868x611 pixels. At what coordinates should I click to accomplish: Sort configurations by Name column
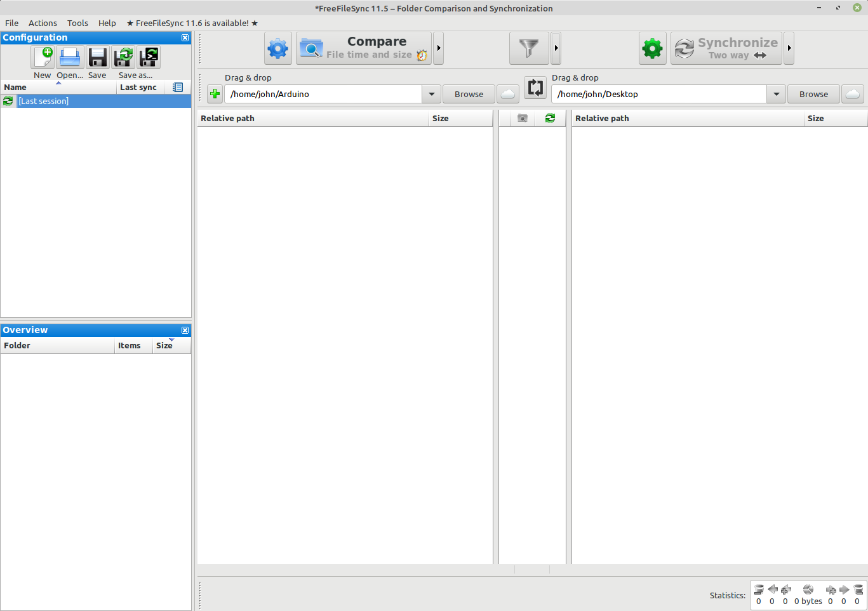coord(58,87)
